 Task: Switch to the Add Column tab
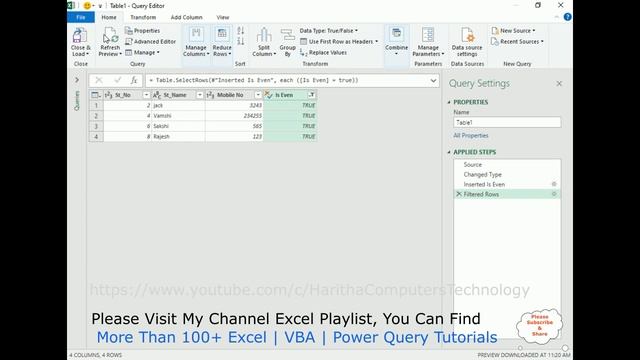[x=187, y=17]
